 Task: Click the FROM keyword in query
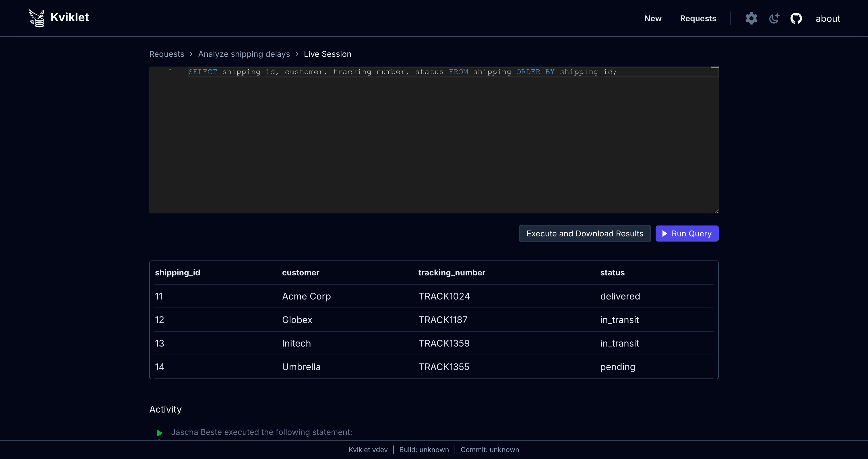tap(458, 72)
